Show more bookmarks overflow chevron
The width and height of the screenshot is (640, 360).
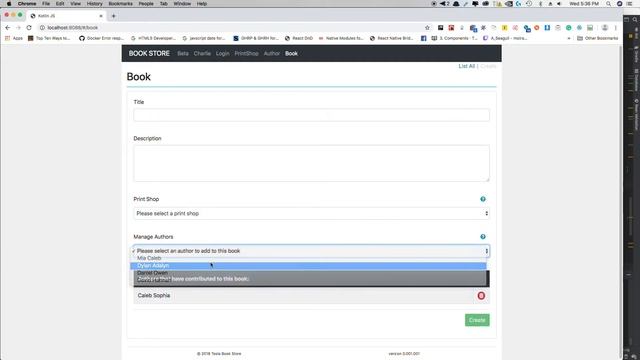point(569,38)
